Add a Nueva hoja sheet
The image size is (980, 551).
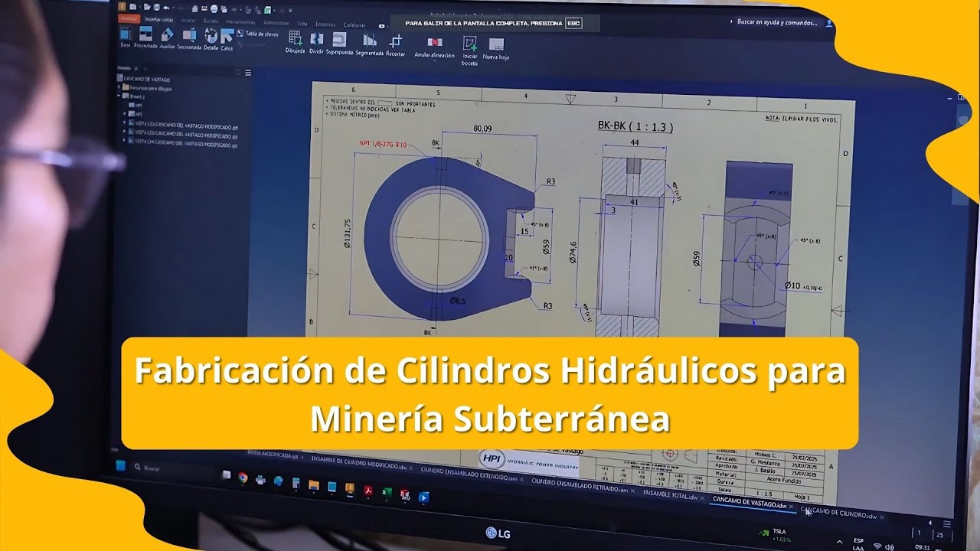pos(496,50)
